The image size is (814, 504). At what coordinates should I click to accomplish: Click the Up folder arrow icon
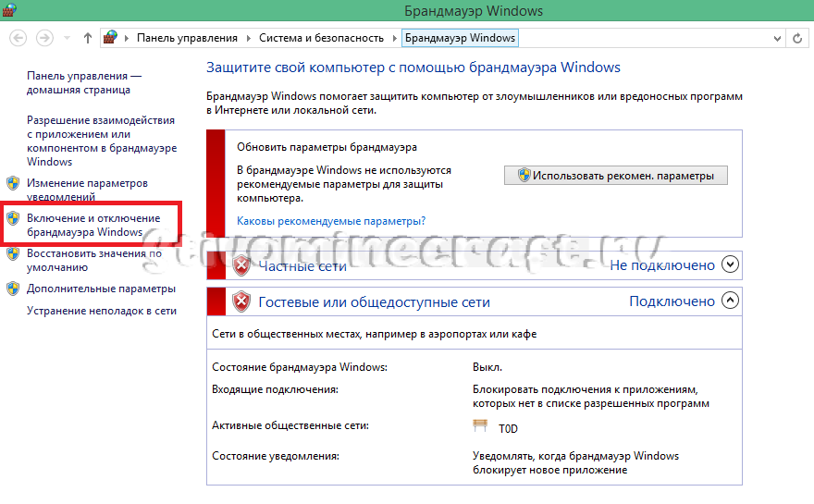pyautogui.click(x=88, y=38)
